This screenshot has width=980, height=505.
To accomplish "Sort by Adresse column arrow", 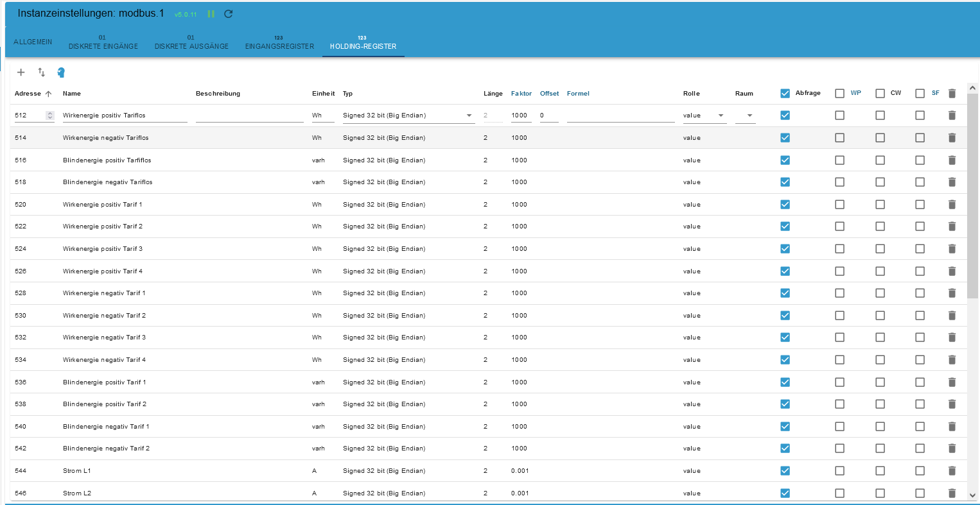I will (x=48, y=94).
